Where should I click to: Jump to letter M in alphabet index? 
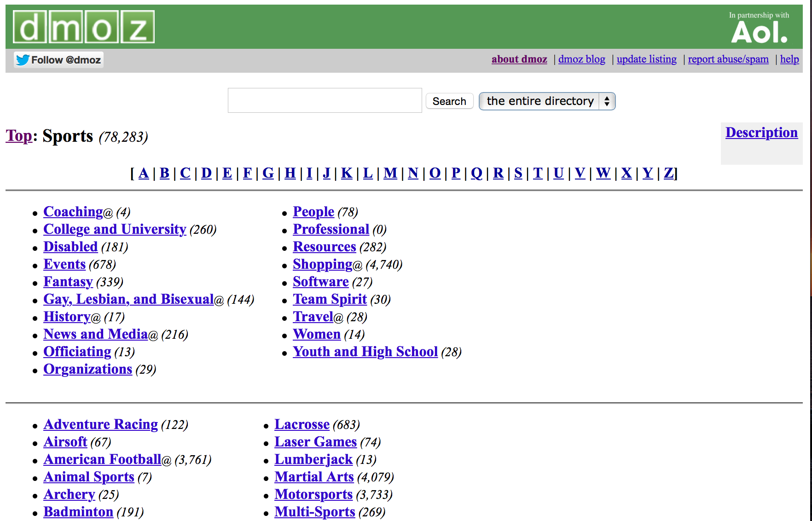390,173
